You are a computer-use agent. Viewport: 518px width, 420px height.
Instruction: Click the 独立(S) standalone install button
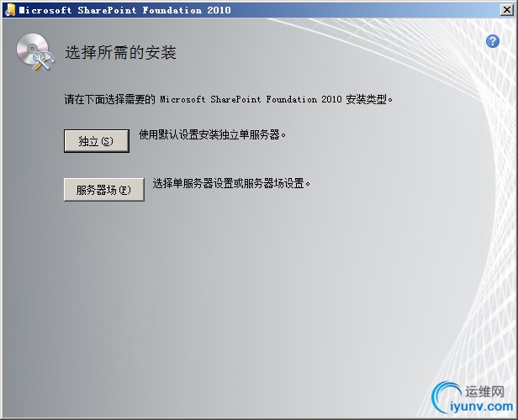tap(97, 141)
